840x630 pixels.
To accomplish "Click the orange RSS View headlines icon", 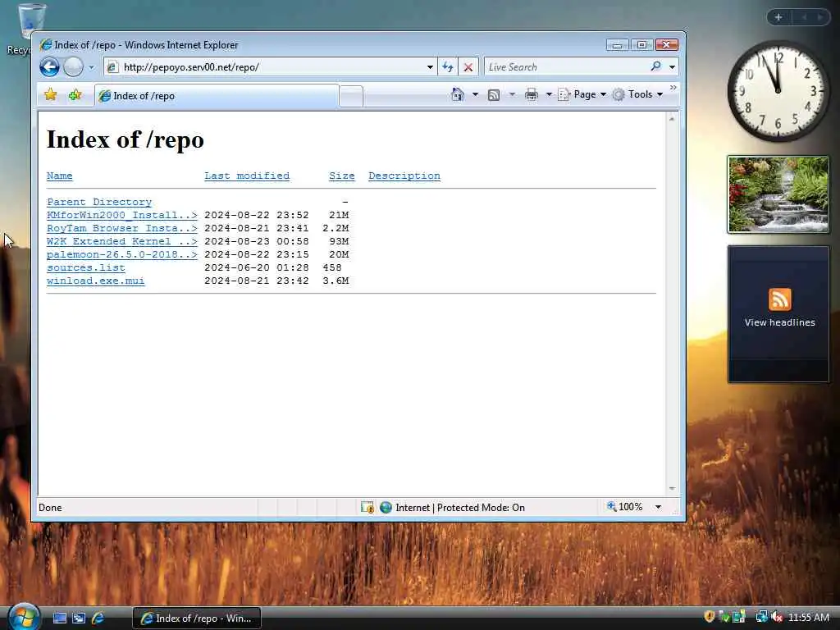I will pos(779,299).
